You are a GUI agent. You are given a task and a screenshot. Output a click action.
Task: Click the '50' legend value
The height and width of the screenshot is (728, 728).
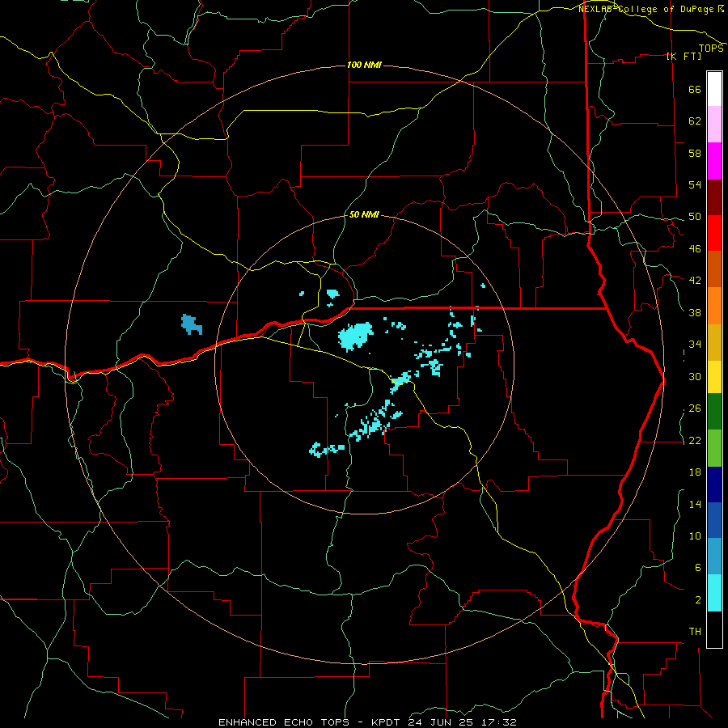pos(695,217)
